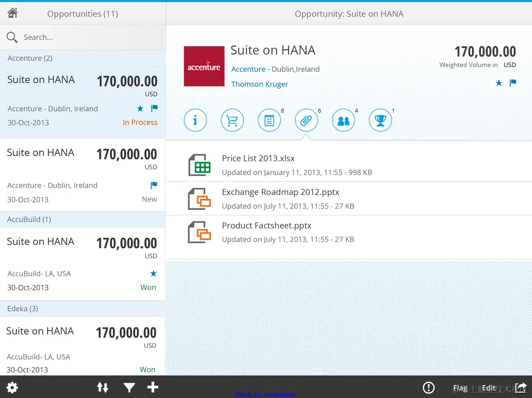Click the Weighted Volume in USD label
This screenshot has height=398, width=532.
pos(478,65)
